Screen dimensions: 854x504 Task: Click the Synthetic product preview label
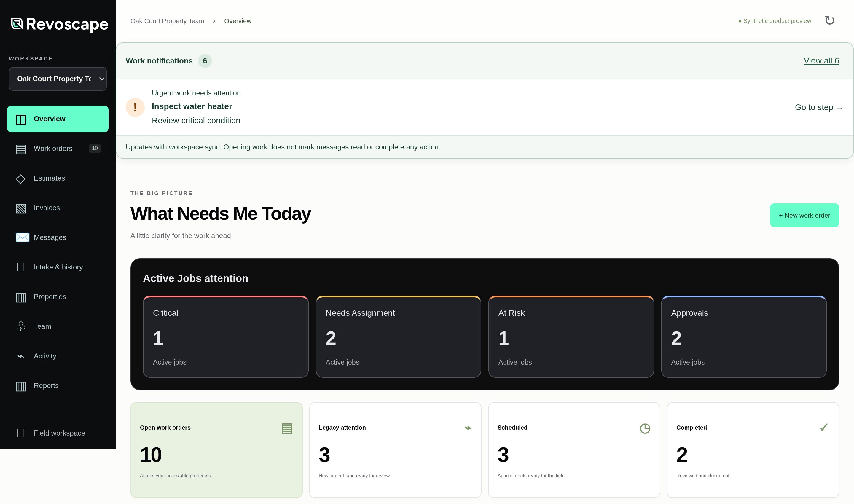point(775,21)
